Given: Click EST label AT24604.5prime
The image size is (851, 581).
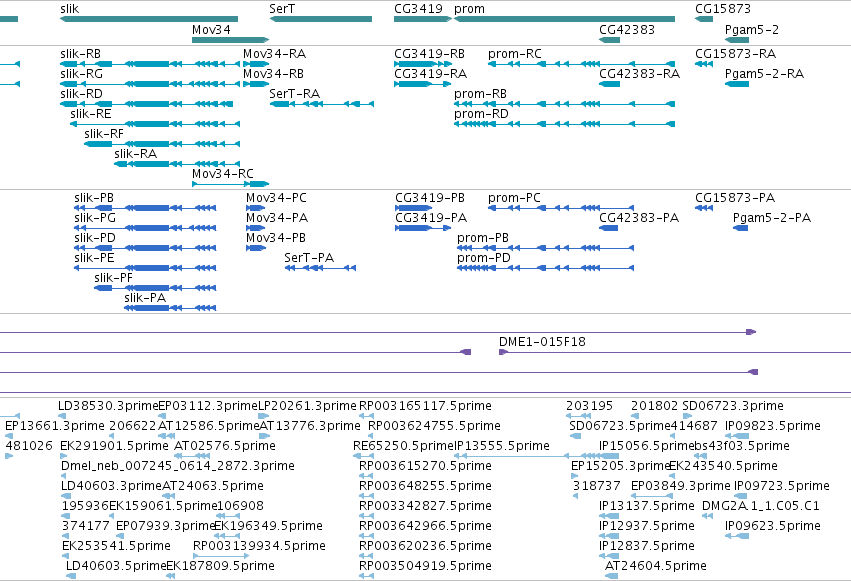Looking at the screenshot, I should [656, 566].
